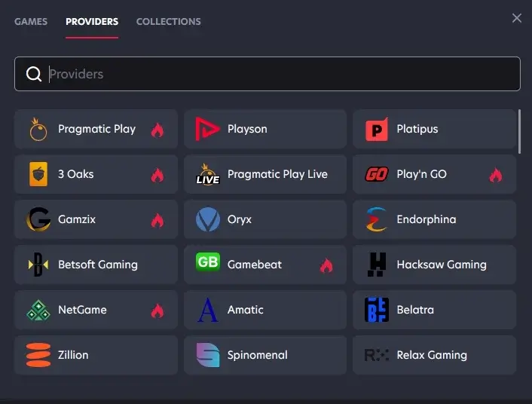Viewport: 532px width, 404px height.
Task: Close the providers panel with X
Action: tap(517, 18)
